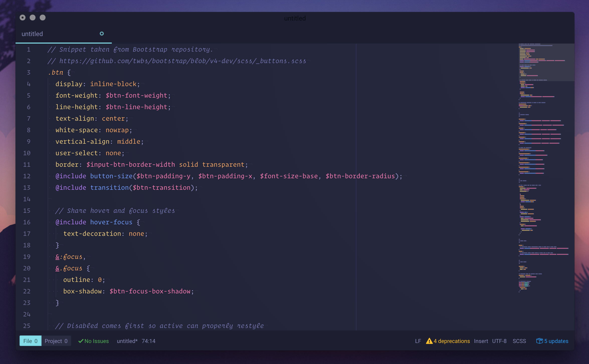Open the UTF-8 encoding selector

[x=499, y=341]
